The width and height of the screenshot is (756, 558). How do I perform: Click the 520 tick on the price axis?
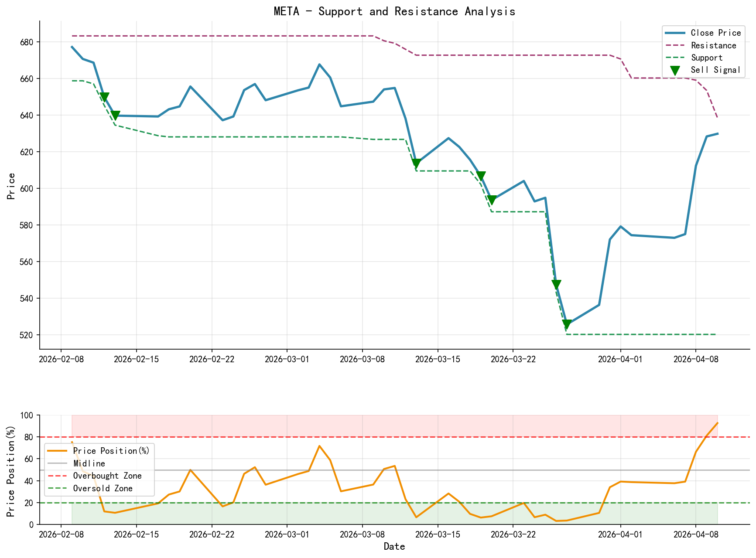[x=27, y=335]
